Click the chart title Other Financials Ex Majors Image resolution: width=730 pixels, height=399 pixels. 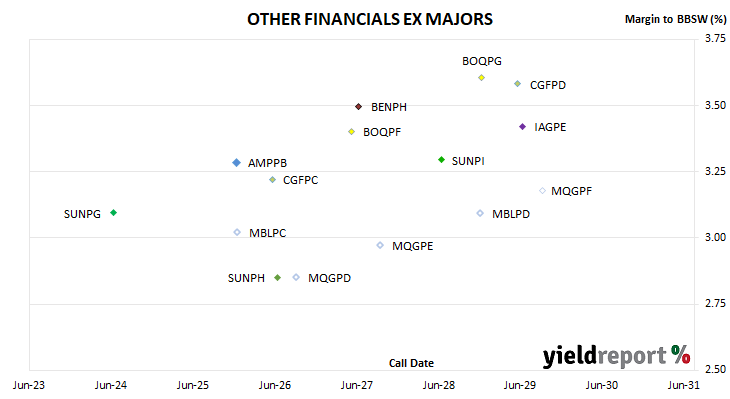[370, 19]
